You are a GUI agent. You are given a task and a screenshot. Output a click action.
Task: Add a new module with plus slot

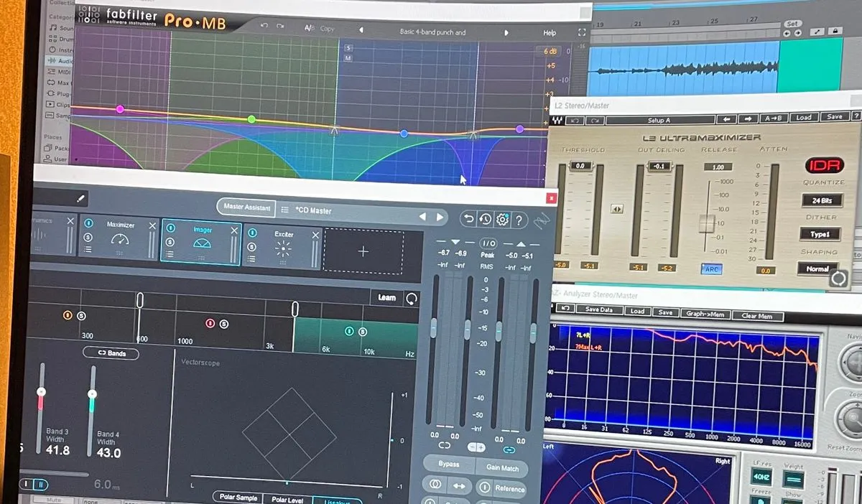pyautogui.click(x=363, y=251)
